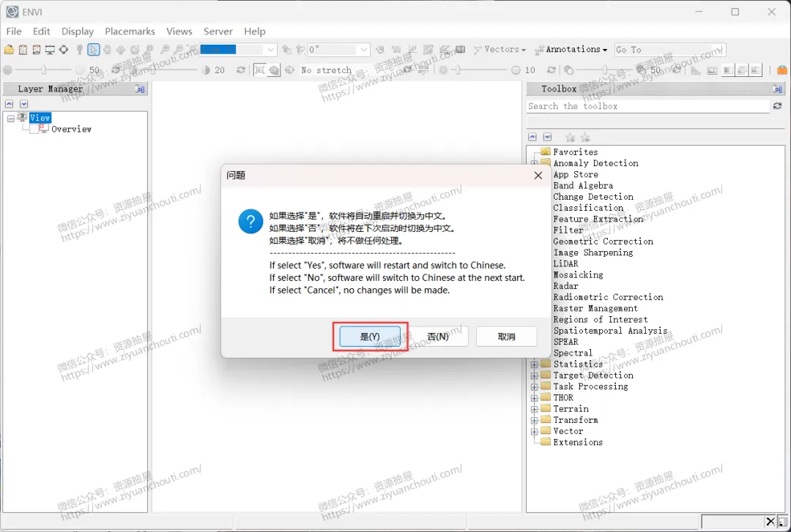791x532 pixels.
Task: Click the orange toolbox icon on toolbar
Action: (x=782, y=70)
